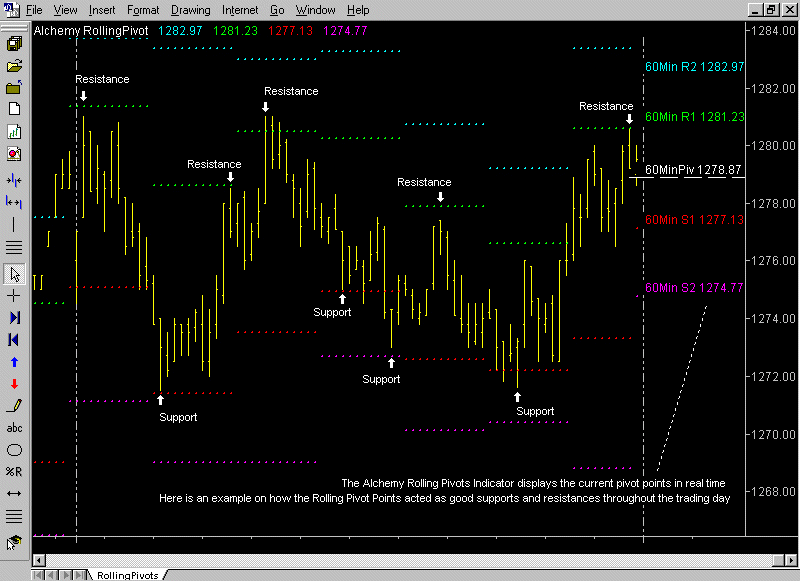Viewport: 800px width, 582px height.
Task: Open the Internet menu
Action: (240, 10)
